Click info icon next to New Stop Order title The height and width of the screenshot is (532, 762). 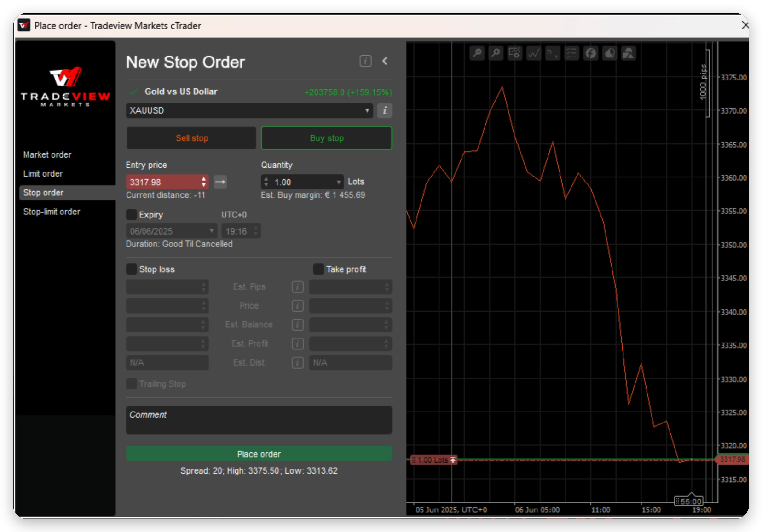(x=365, y=61)
